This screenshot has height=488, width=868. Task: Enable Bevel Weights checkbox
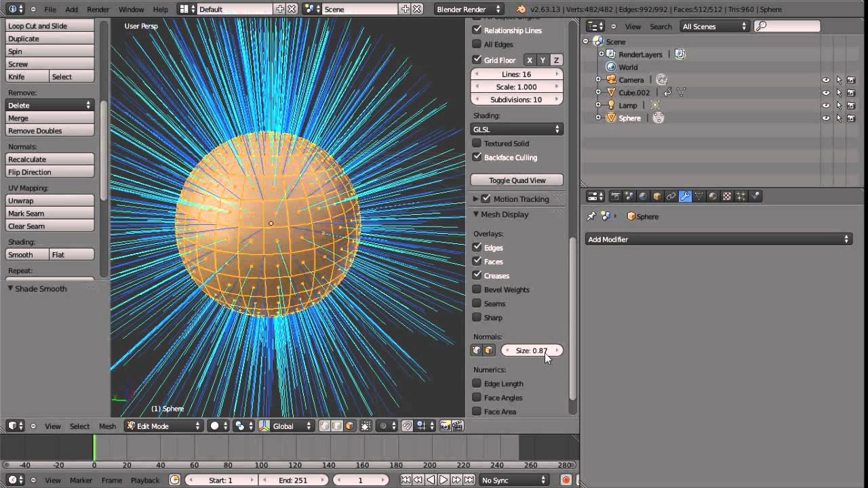click(477, 289)
